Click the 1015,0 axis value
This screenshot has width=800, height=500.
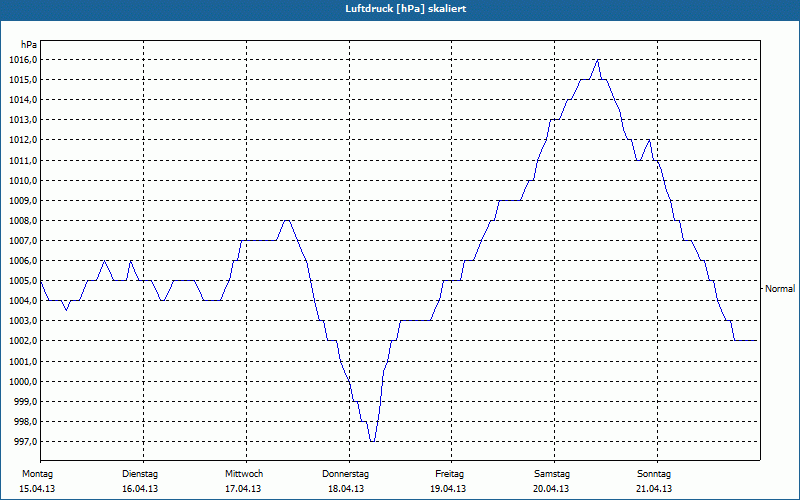click(x=23, y=80)
